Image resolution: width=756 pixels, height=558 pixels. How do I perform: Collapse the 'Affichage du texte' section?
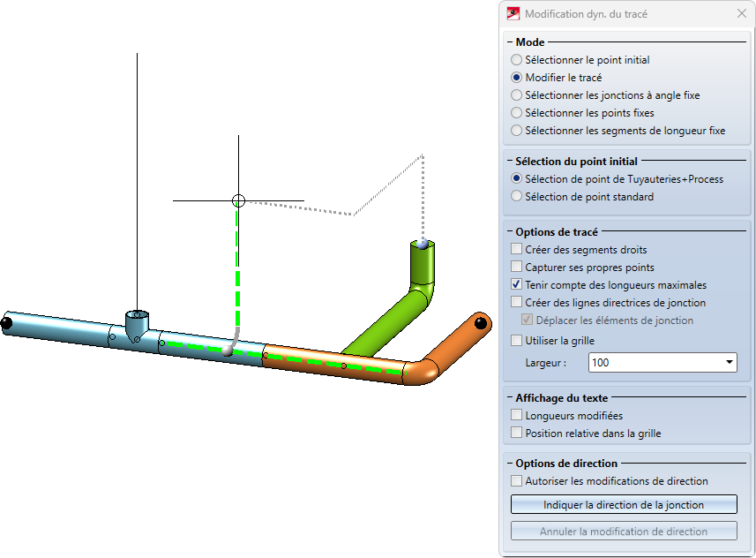coord(510,397)
